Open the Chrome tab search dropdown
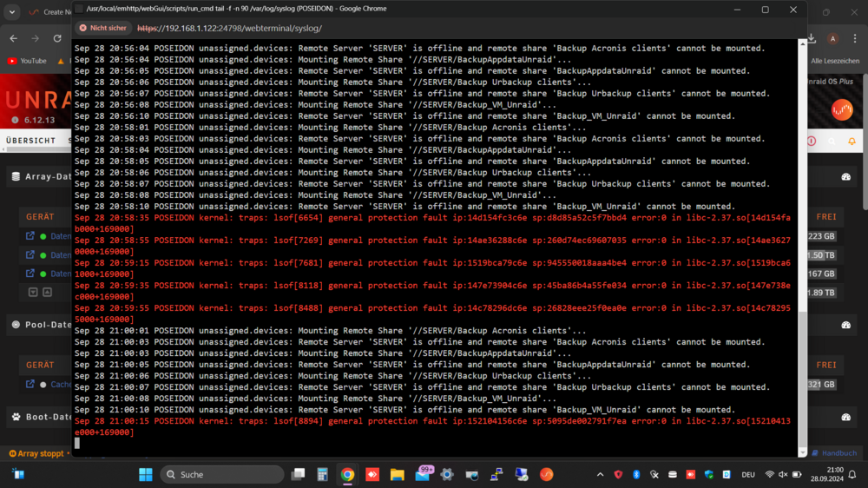 (11, 11)
